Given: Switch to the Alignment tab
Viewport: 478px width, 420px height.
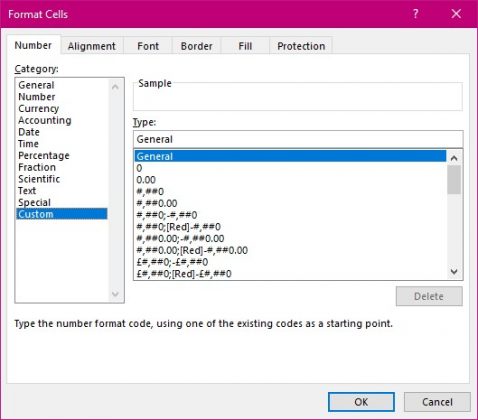Looking at the screenshot, I should tap(92, 46).
